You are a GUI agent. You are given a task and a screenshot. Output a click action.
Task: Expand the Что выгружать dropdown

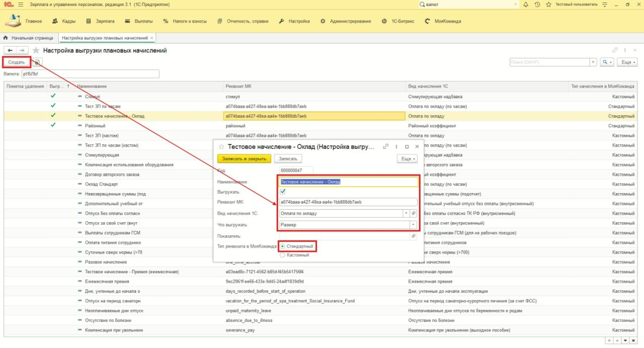pyautogui.click(x=414, y=225)
